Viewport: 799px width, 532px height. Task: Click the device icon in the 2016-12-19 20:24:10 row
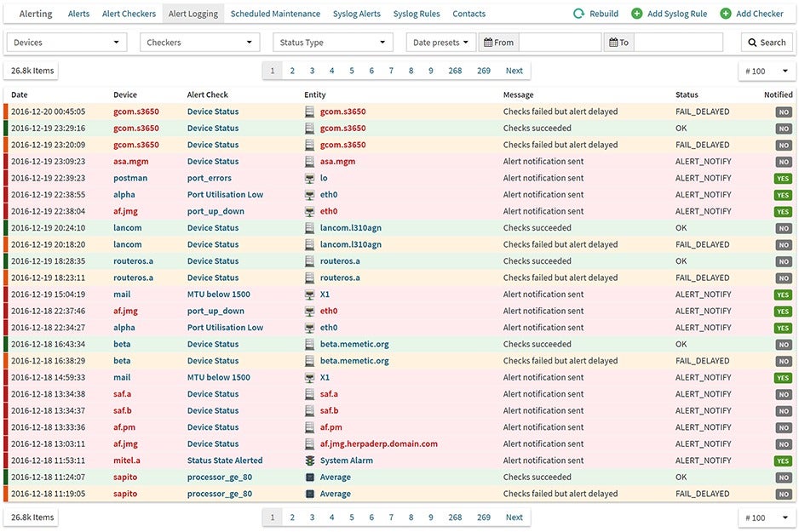[309, 228]
